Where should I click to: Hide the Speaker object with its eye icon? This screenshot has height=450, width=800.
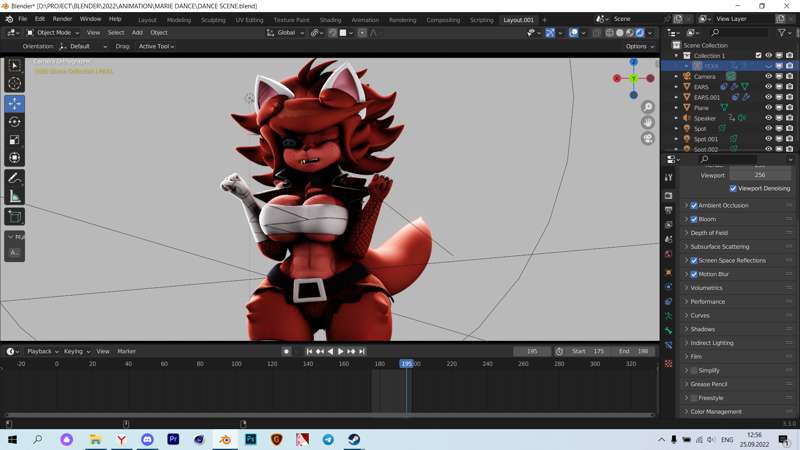tap(768, 118)
